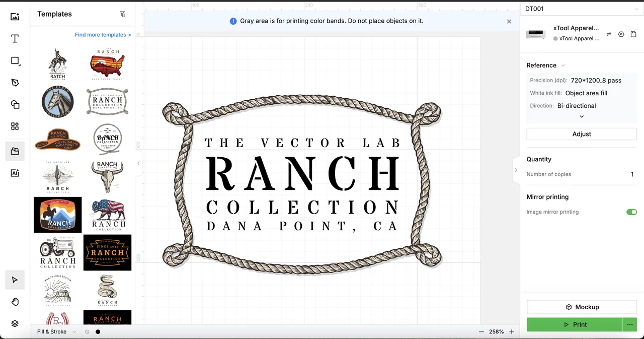Viewport: 644px width, 339px height.
Task: Click the save file icon
Action: tap(633, 34)
